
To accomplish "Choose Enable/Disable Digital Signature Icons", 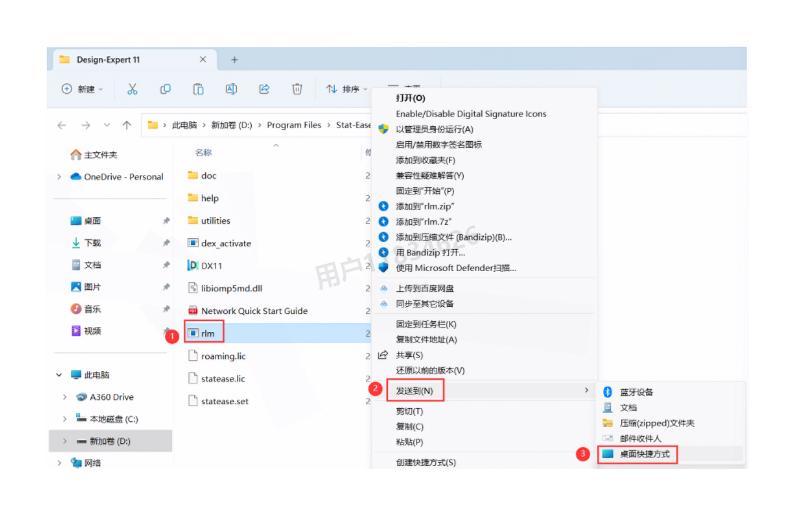I will [471, 114].
